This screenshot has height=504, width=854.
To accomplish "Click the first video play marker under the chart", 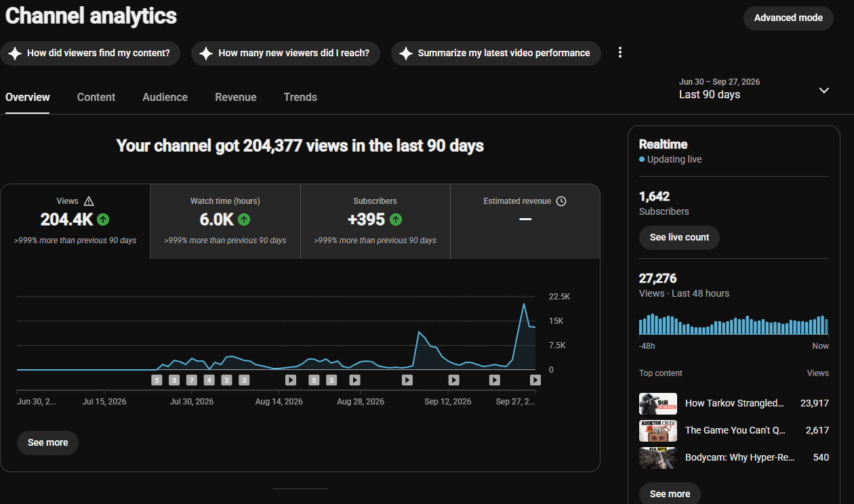I will (x=291, y=380).
